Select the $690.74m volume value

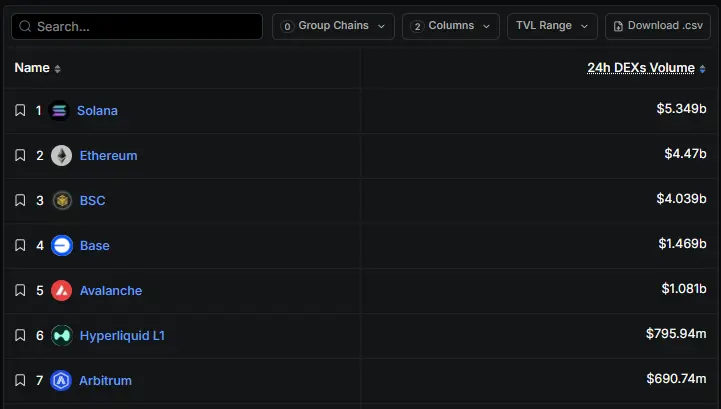(x=676, y=379)
